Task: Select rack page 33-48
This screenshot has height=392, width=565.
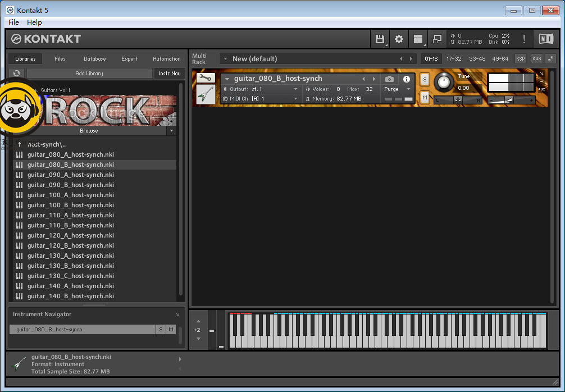Action: pyautogui.click(x=477, y=59)
